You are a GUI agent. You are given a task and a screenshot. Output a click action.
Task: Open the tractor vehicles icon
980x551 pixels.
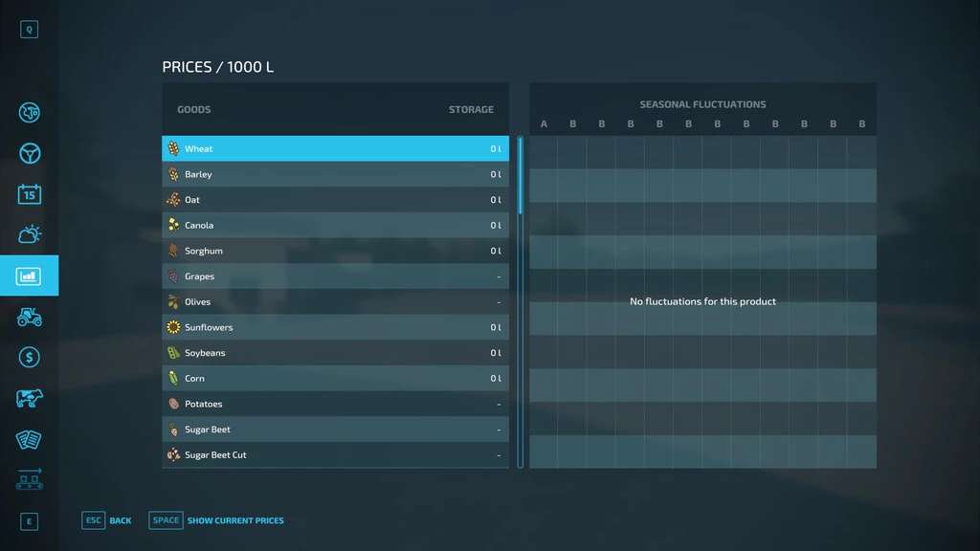click(x=30, y=317)
